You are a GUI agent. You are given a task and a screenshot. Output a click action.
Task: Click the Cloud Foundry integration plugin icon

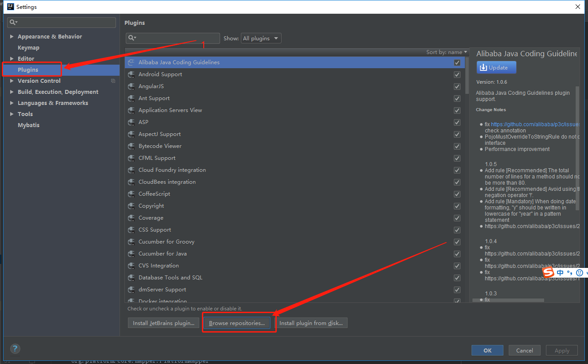pyautogui.click(x=131, y=170)
